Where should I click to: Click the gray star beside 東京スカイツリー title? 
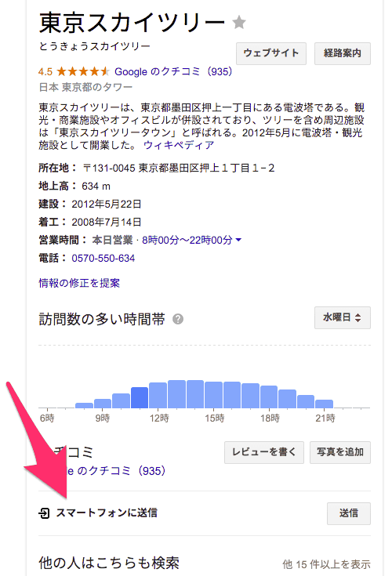click(239, 23)
